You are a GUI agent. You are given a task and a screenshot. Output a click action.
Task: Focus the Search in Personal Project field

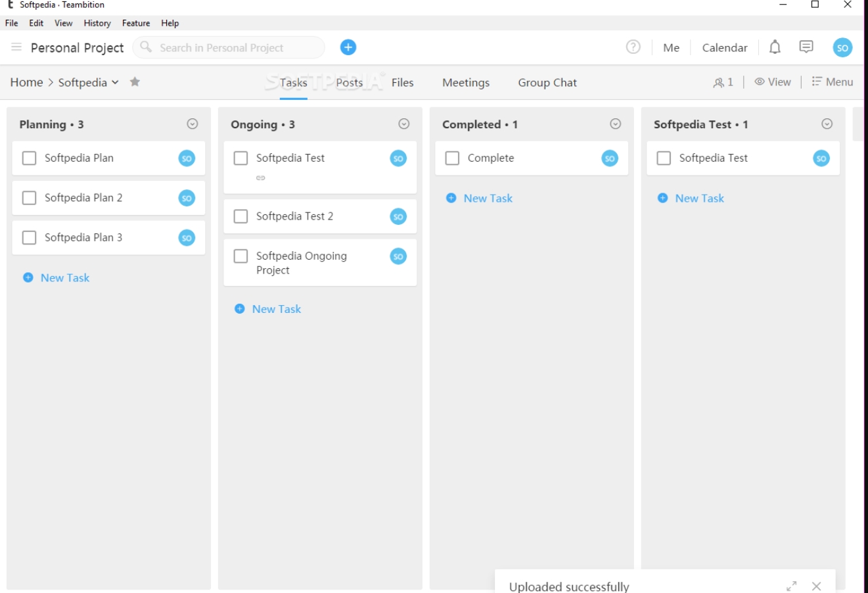229,47
